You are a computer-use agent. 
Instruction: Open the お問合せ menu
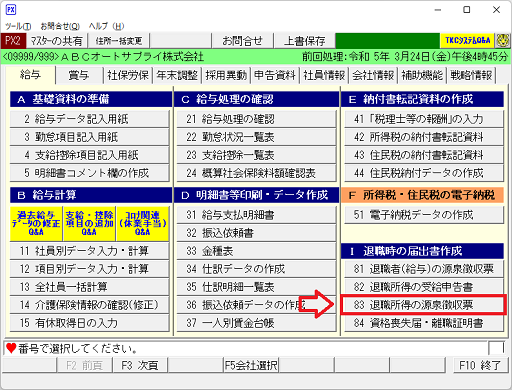[60, 26]
